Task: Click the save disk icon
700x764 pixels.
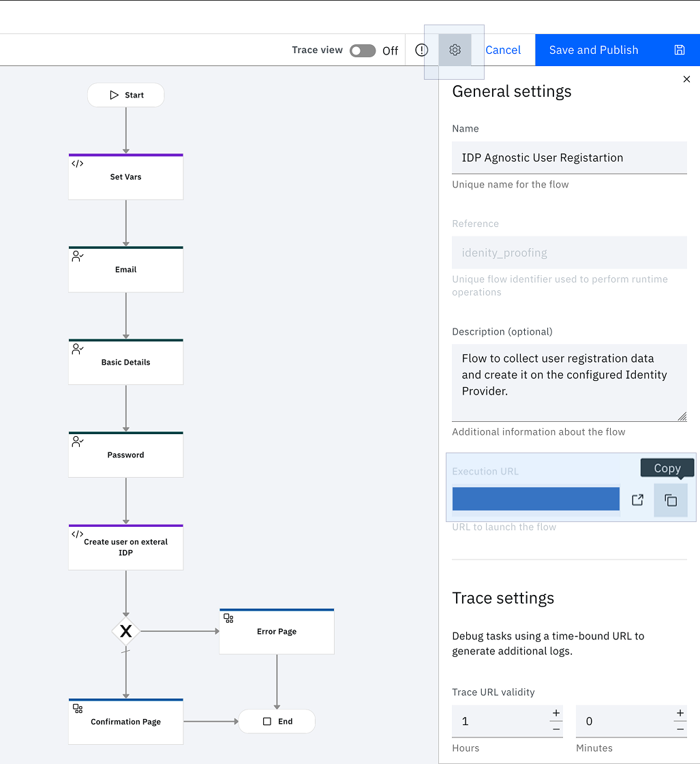Action: point(680,50)
